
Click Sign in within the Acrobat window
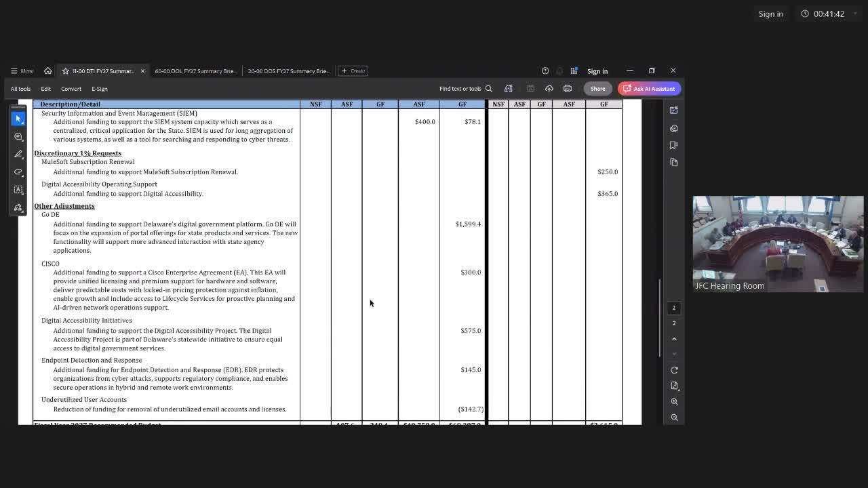pos(597,71)
